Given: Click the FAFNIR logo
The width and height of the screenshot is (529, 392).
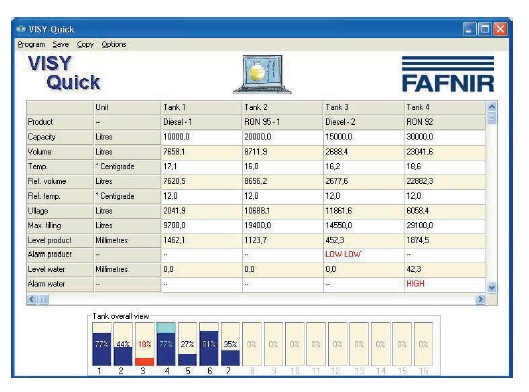Looking at the screenshot, I should point(448,74).
